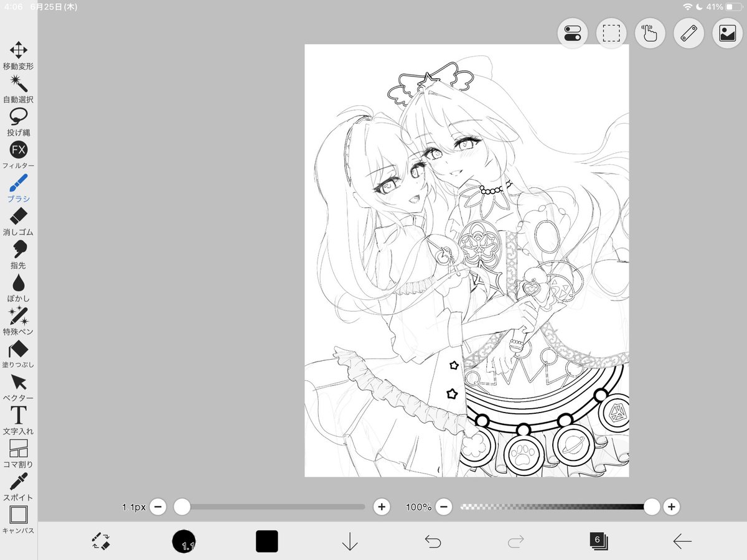Open the black color swatch

point(267,541)
